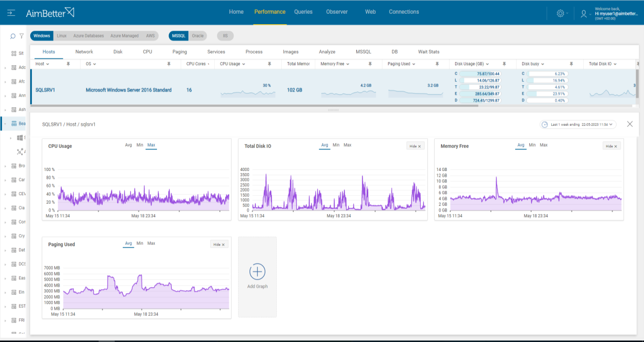Collapse the Bea sidebar tree item
This screenshot has width=644, height=342.
point(5,124)
